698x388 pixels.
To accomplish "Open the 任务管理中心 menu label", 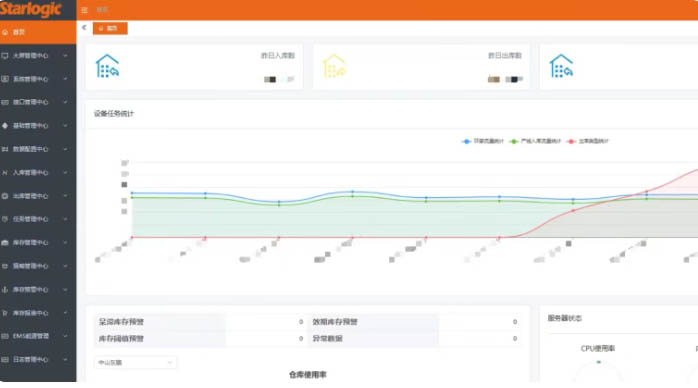I will pyautogui.click(x=30, y=219).
